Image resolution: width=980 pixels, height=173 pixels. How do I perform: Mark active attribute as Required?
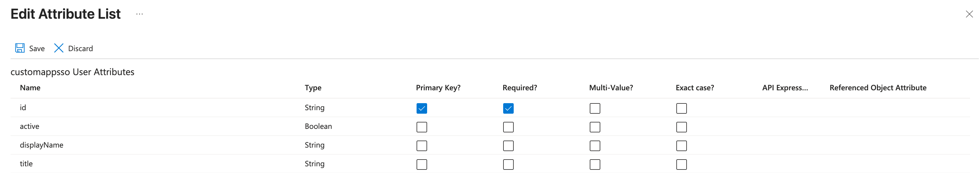(x=508, y=127)
